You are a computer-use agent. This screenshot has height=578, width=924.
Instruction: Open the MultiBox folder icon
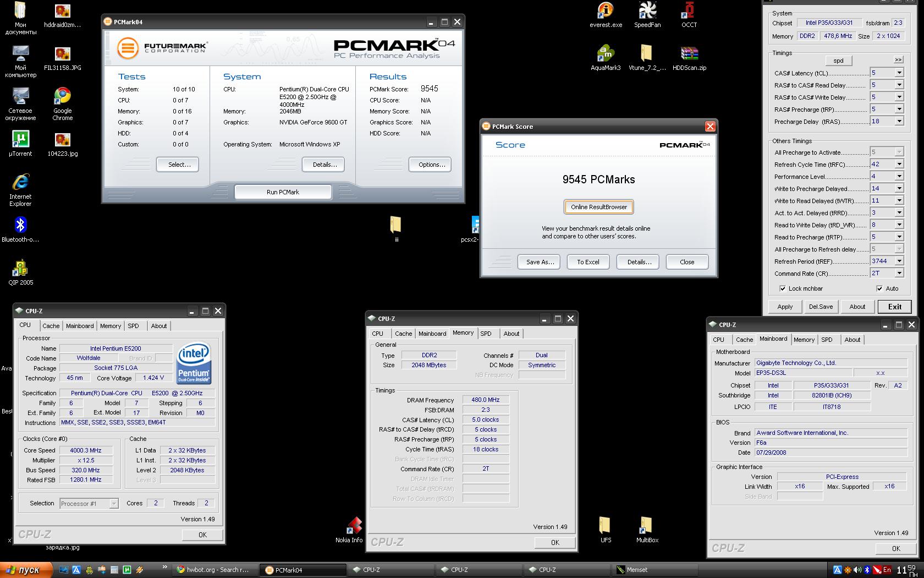point(647,530)
